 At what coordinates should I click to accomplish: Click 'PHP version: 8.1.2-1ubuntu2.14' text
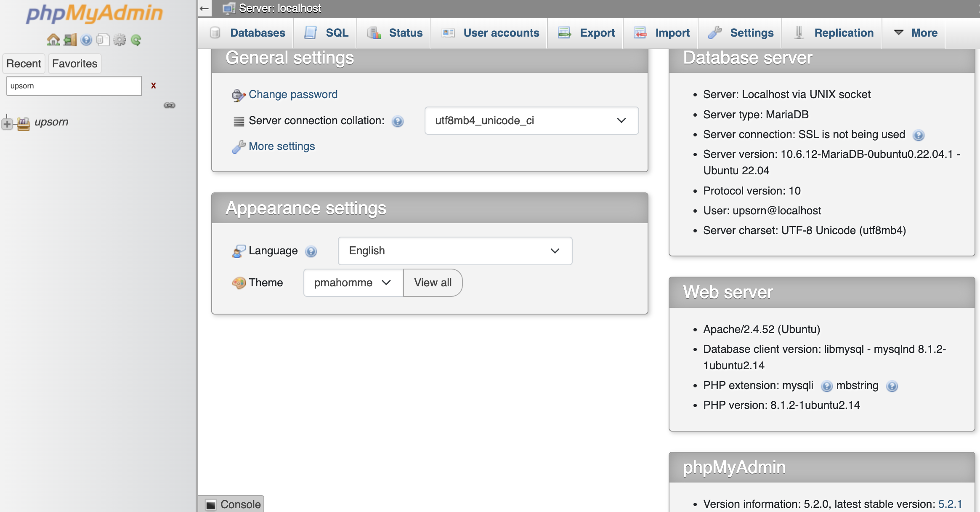click(781, 405)
